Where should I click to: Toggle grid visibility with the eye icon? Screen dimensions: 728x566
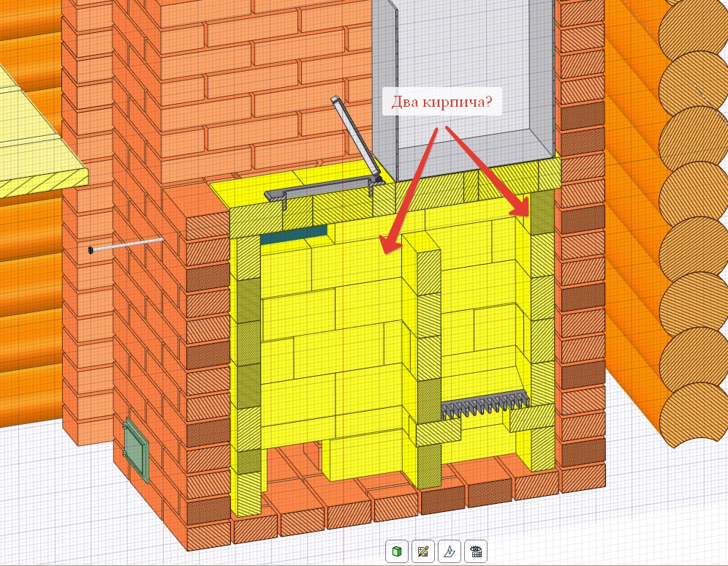476,551
